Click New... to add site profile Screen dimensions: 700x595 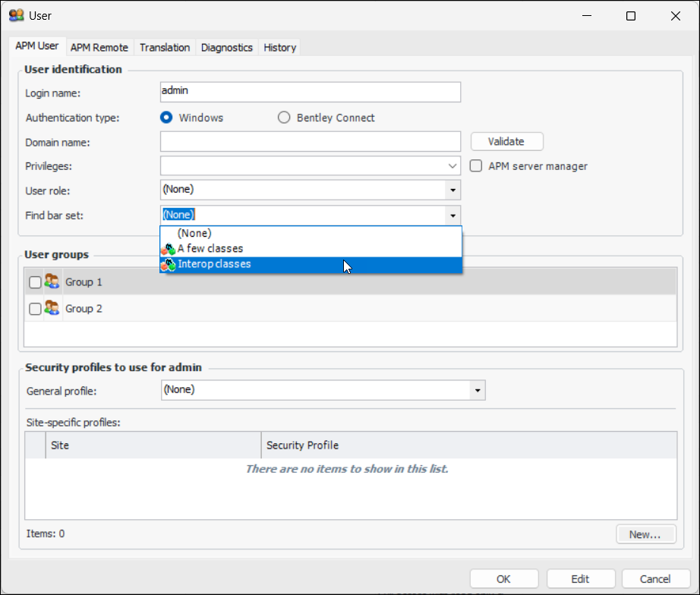click(x=645, y=534)
